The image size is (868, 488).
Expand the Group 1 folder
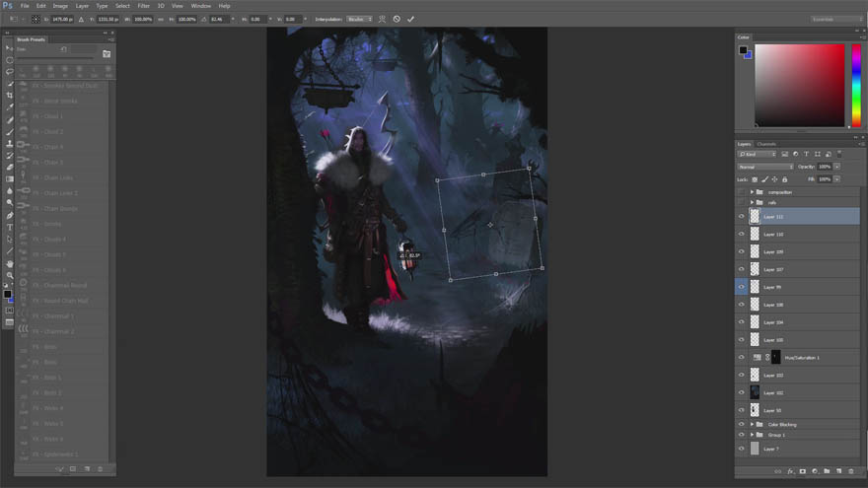pos(752,435)
